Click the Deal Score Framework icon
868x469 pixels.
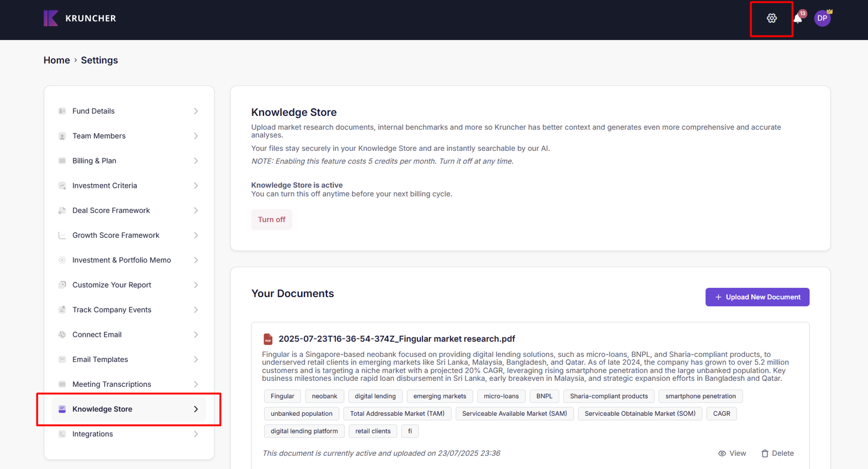point(62,210)
